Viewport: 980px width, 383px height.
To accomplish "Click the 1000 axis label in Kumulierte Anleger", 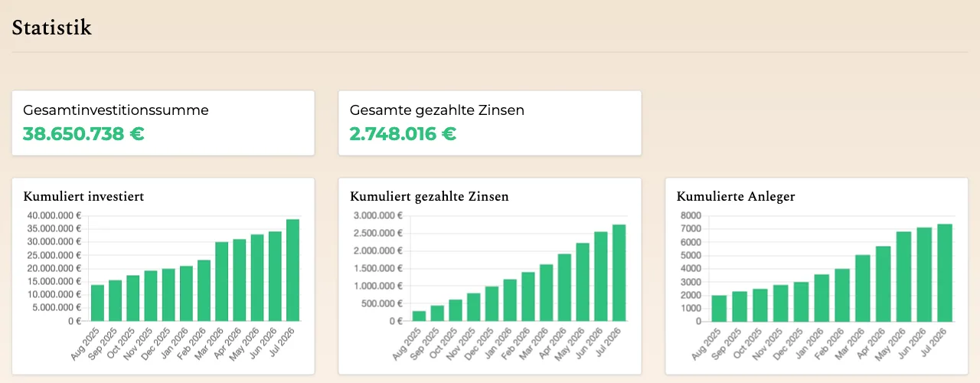I will click(x=691, y=308).
